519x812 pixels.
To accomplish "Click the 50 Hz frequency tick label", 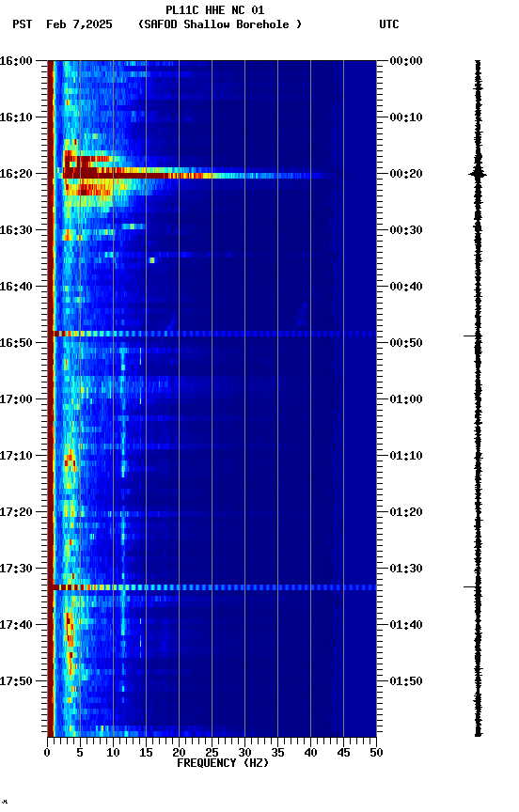I will click(376, 753).
